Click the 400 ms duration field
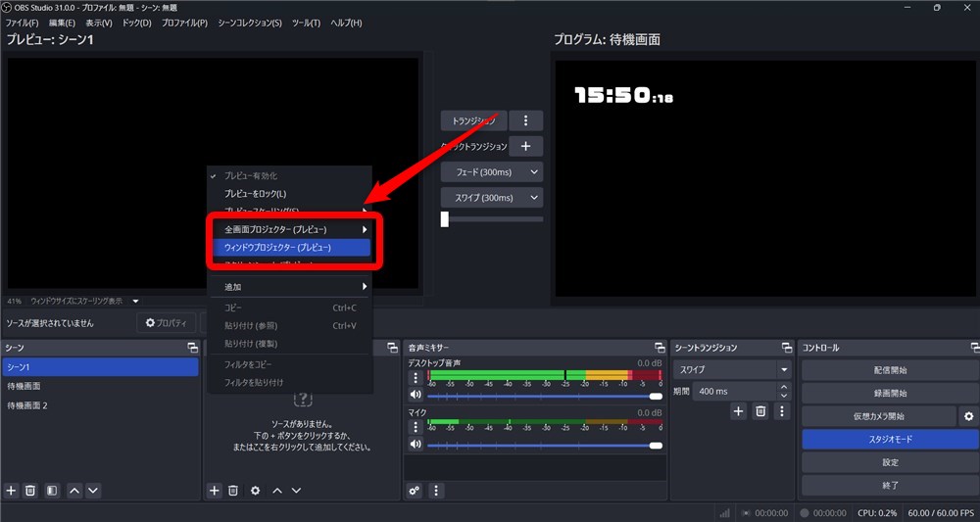 coord(735,392)
